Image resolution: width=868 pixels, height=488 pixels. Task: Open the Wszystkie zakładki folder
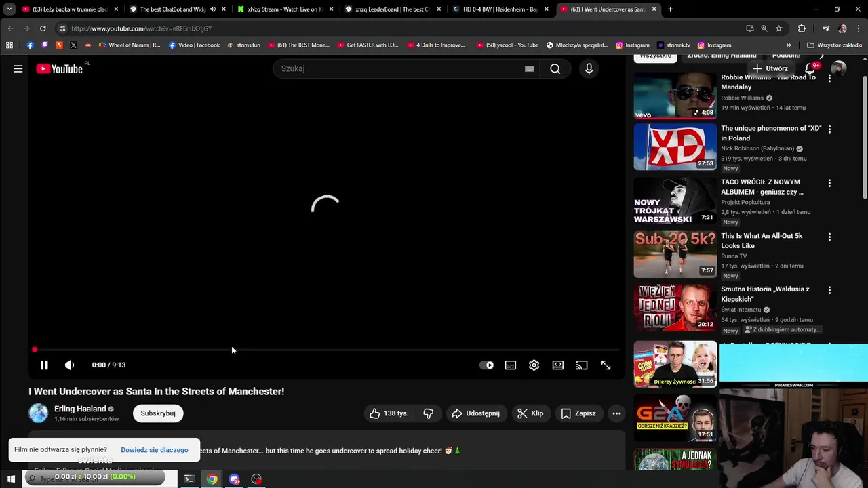click(x=834, y=45)
